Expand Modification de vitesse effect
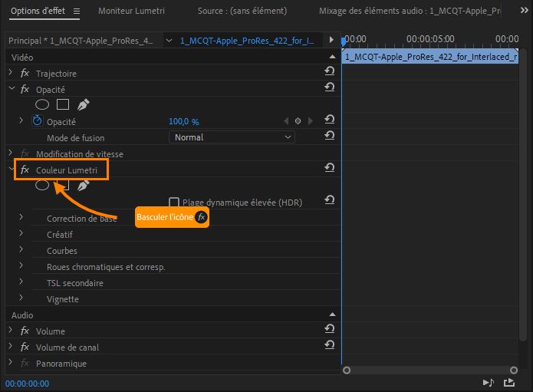Image resolution: width=533 pixels, height=392 pixels. pos(11,153)
